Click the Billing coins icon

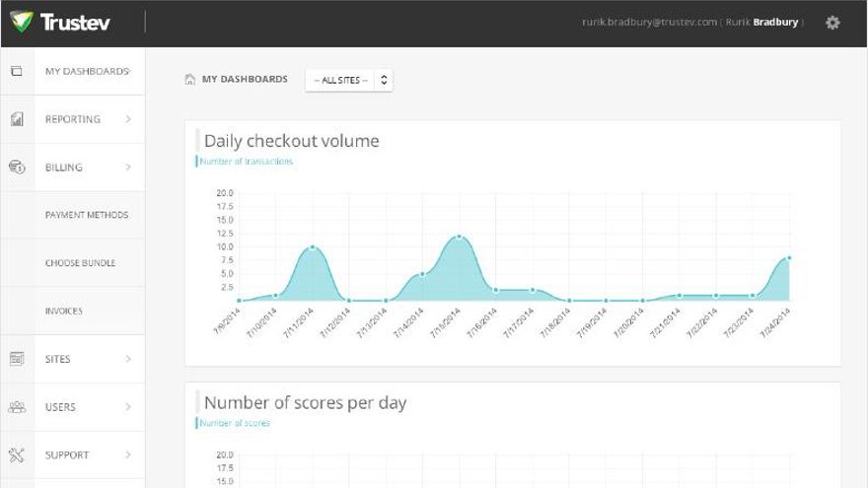pyautogui.click(x=17, y=168)
